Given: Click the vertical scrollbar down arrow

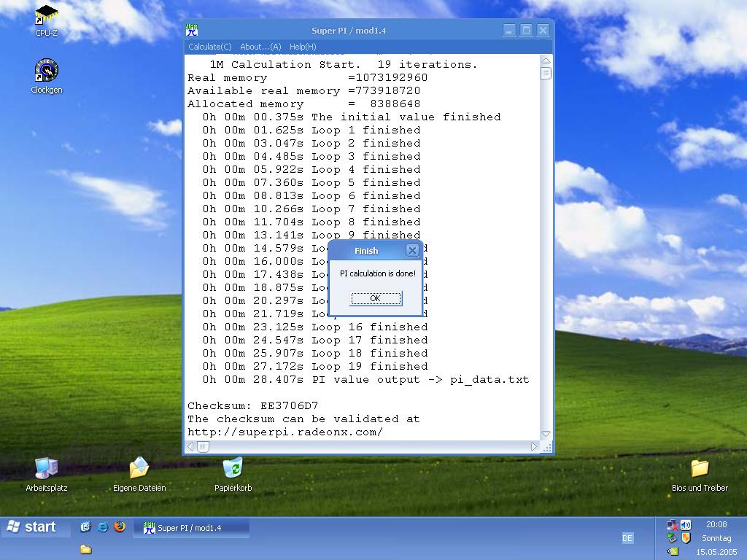Looking at the screenshot, I should [546, 434].
